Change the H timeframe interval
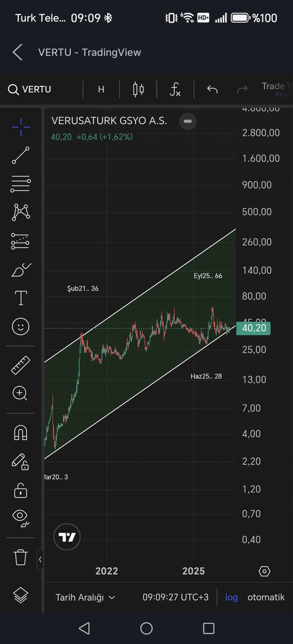The height and width of the screenshot is (644, 293). coord(101,89)
